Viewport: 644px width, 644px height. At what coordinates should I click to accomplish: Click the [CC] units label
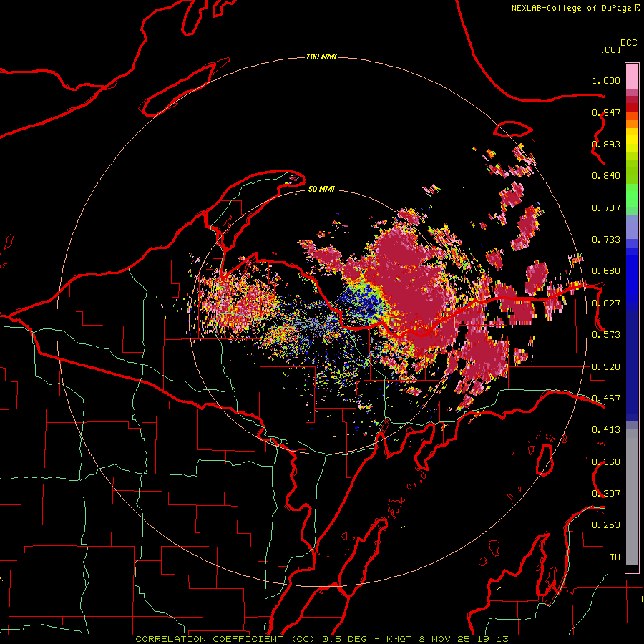[610, 49]
